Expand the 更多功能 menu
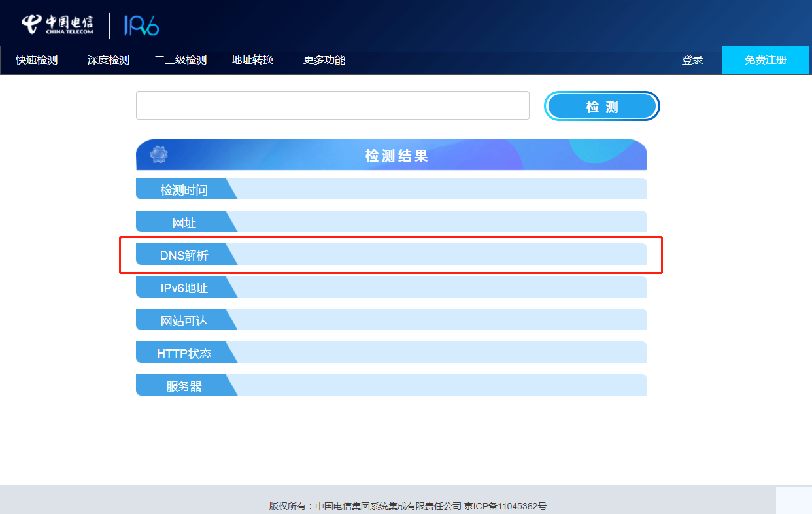This screenshot has width=812, height=514. (x=324, y=60)
